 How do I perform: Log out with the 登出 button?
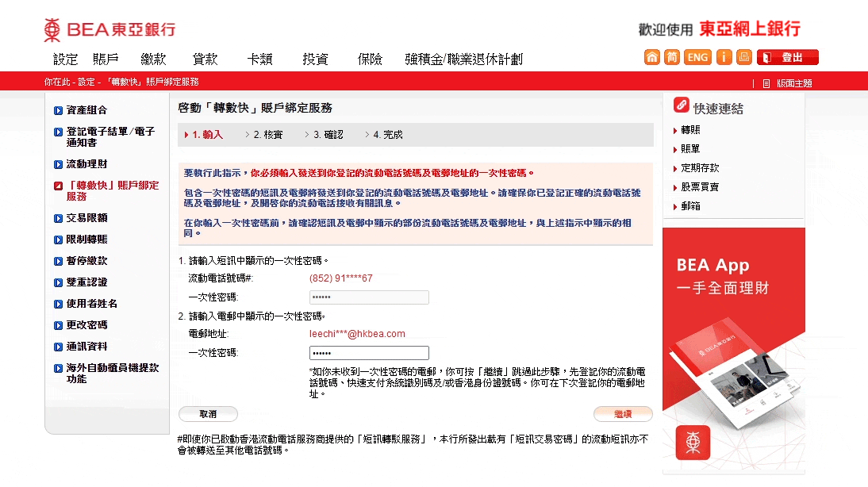click(x=788, y=57)
